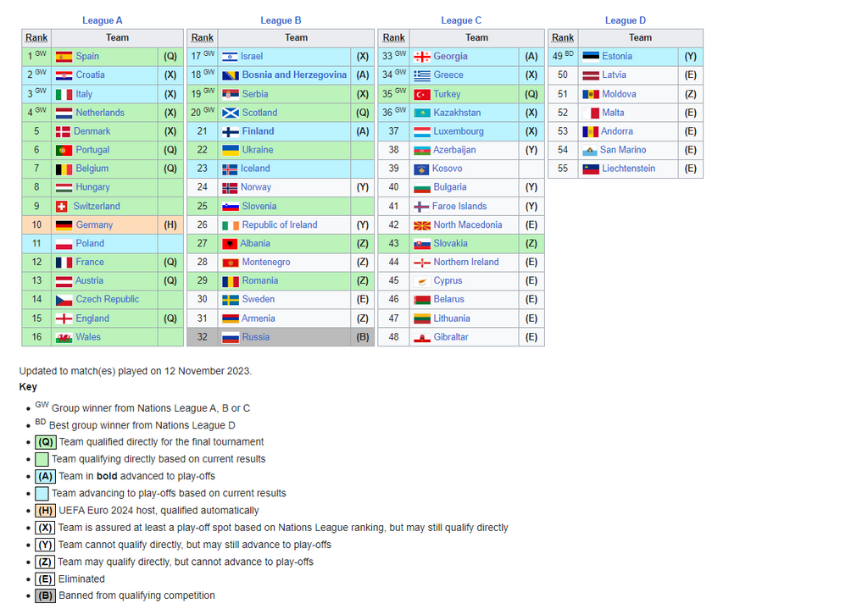Image resolution: width=868 pixels, height=609 pixels.
Task: Click the San Marino flag icon
Action: point(590,150)
